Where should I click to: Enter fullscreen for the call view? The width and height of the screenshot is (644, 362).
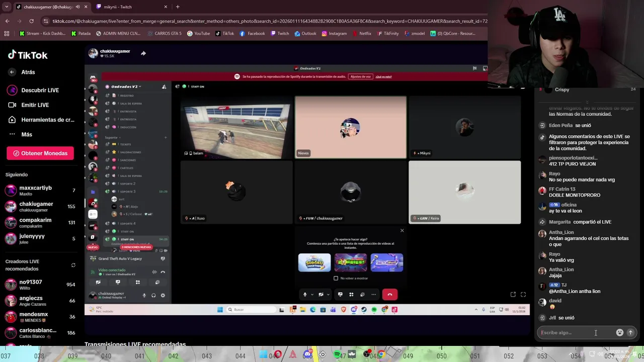coord(523,295)
